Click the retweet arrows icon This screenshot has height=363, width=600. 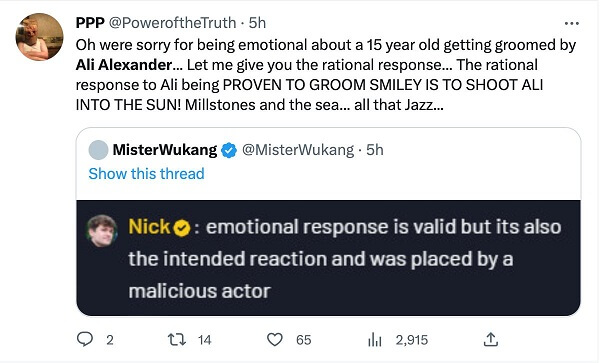177,340
